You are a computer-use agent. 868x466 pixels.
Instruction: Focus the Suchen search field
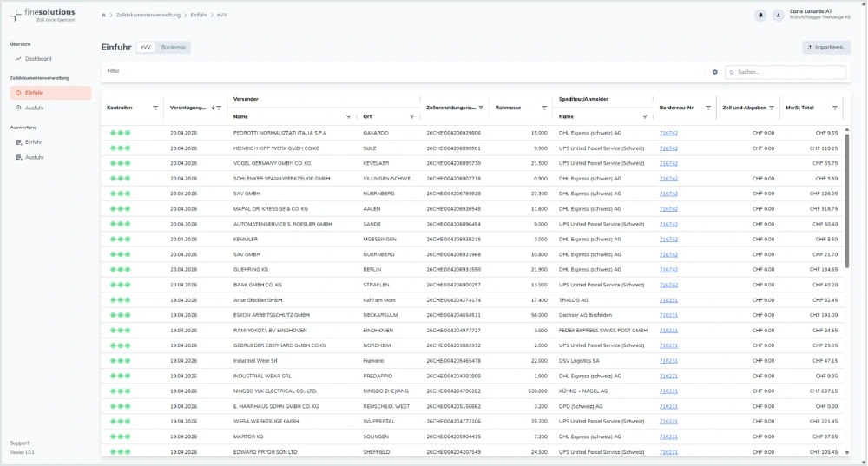tap(786, 72)
